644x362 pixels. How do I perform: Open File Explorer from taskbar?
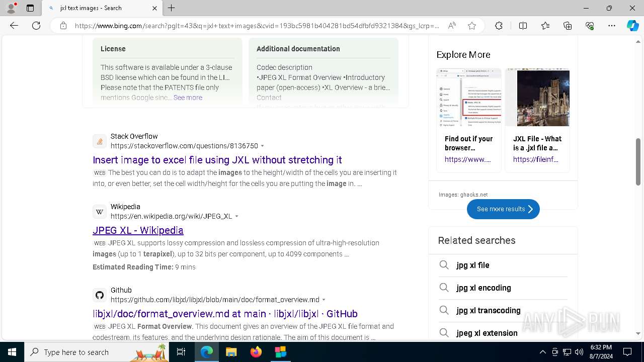pyautogui.click(x=231, y=352)
